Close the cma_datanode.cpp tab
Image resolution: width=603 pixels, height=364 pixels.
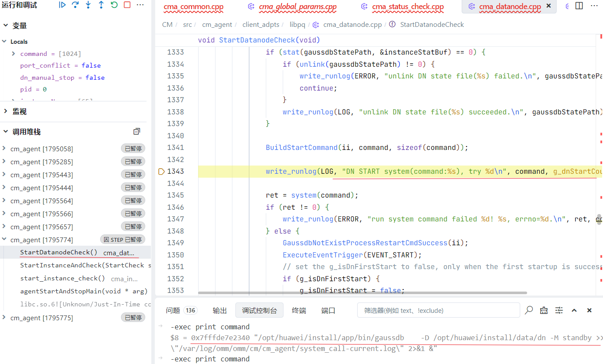pyautogui.click(x=549, y=6)
